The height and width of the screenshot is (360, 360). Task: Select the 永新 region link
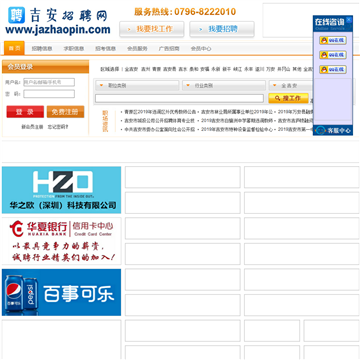(x=216, y=69)
